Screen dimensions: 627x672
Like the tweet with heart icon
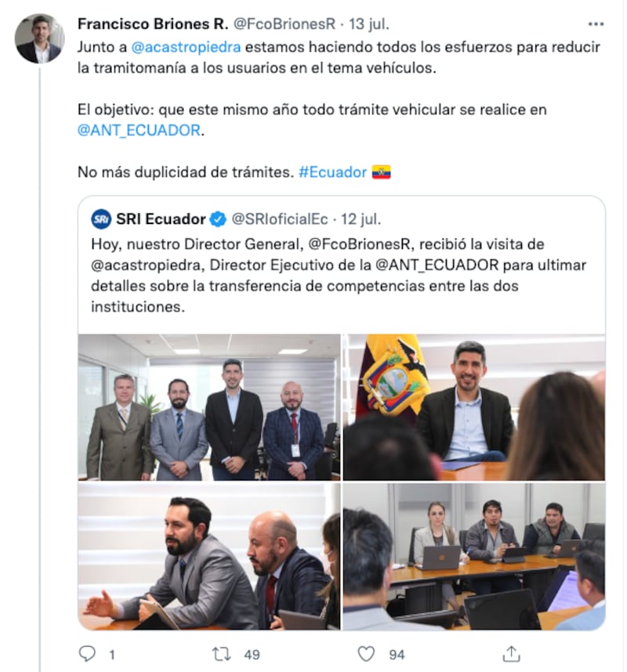coord(366,654)
